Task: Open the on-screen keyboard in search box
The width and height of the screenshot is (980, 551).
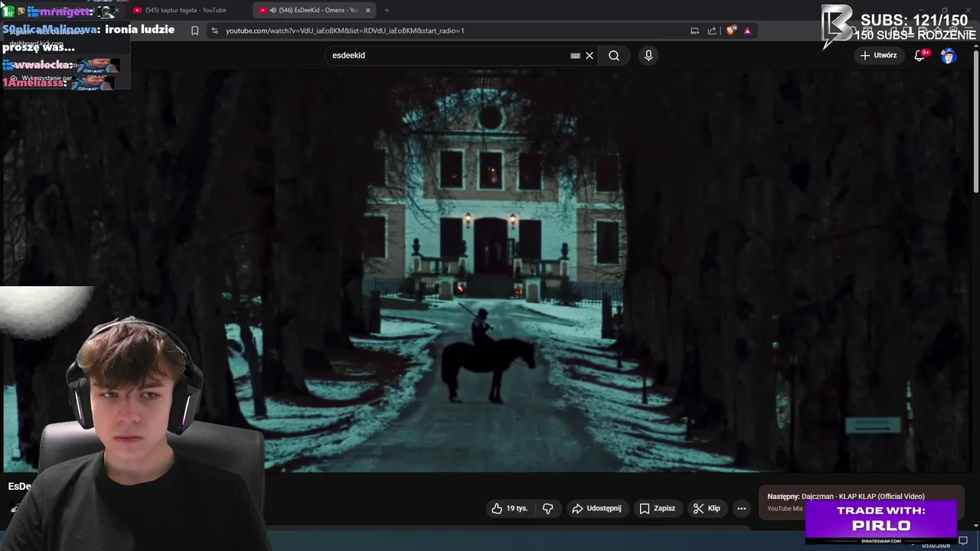Action: pos(575,55)
